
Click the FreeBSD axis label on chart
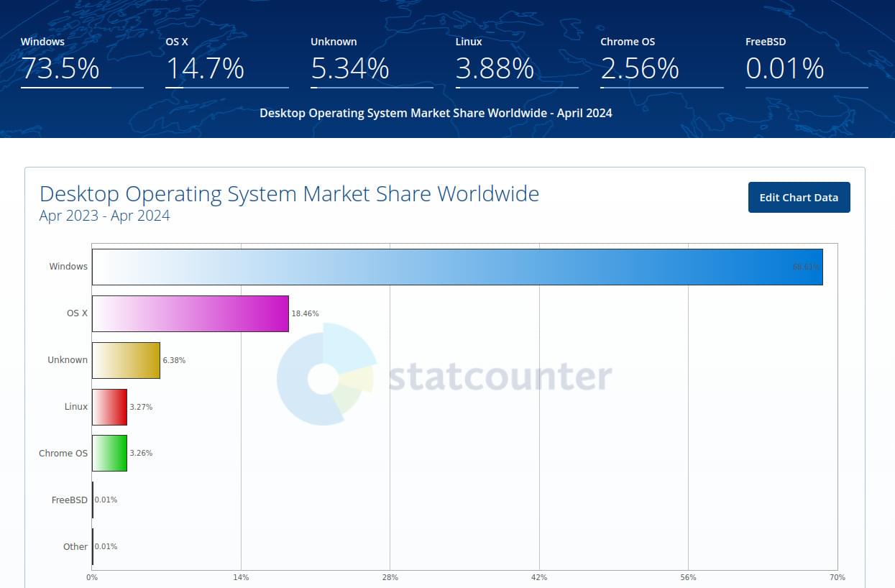[x=70, y=500]
